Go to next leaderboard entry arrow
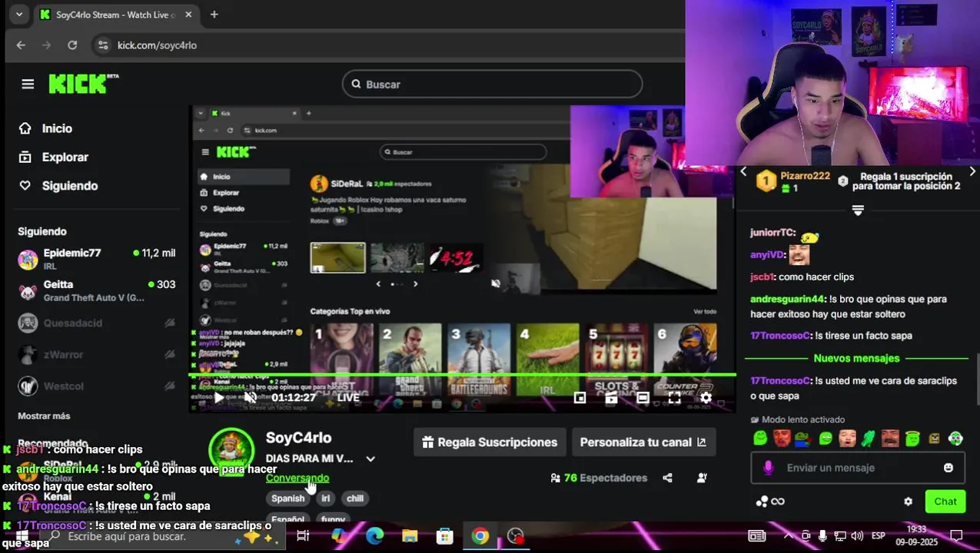Viewport: 980px width, 553px height. (972, 172)
